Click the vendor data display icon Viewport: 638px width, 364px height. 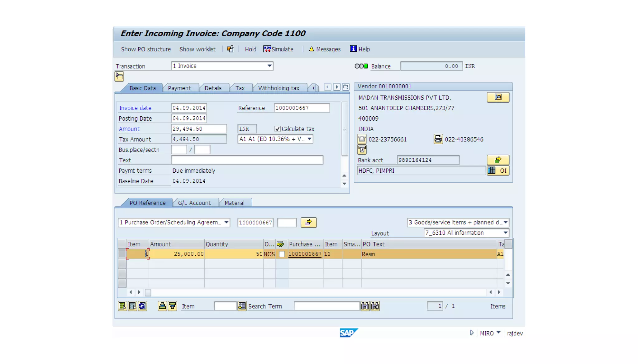coord(498,97)
